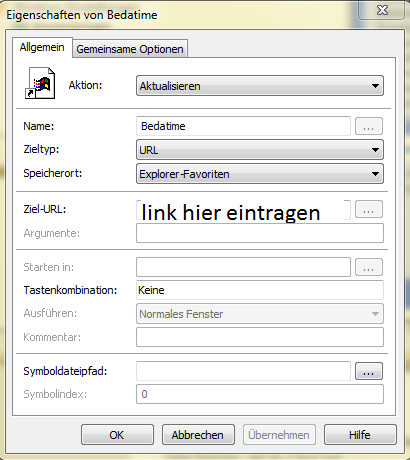410x460 pixels.
Task: Click the shortcut document icon beside Aktion
Action: (x=40, y=83)
